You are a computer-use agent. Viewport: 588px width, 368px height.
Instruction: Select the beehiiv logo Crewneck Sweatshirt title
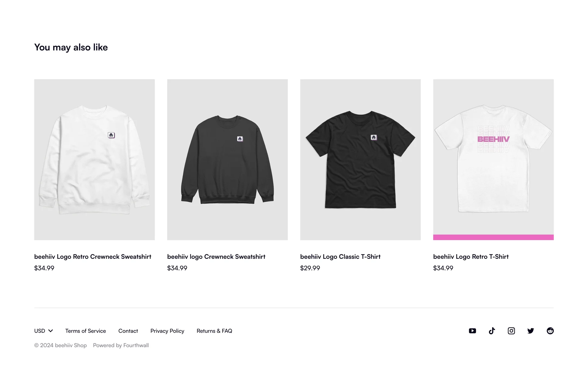tap(216, 256)
